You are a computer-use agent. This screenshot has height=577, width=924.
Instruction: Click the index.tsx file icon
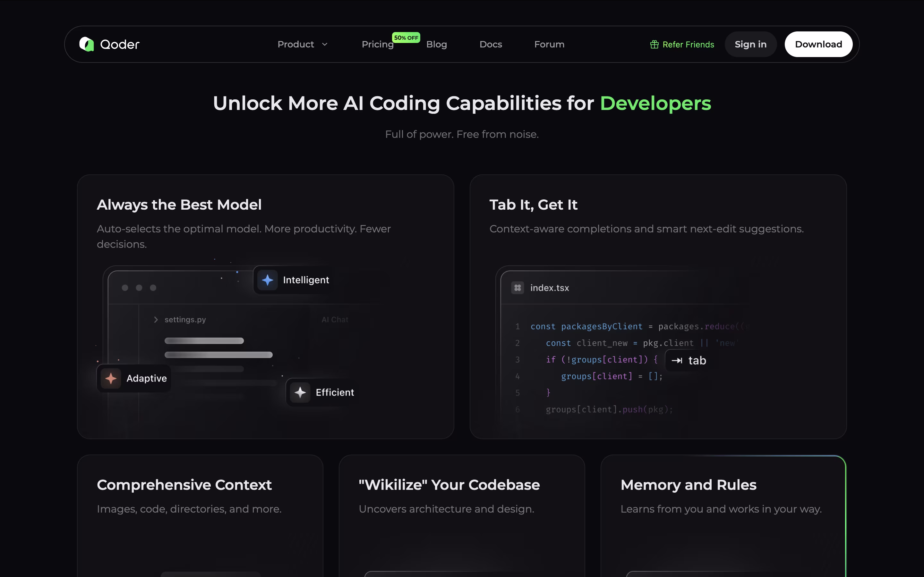click(518, 288)
